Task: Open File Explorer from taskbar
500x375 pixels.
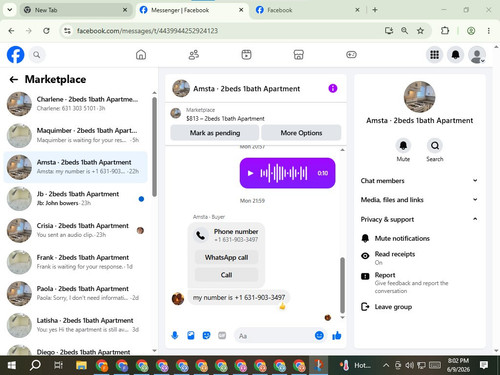Action: pyautogui.click(x=81, y=365)
